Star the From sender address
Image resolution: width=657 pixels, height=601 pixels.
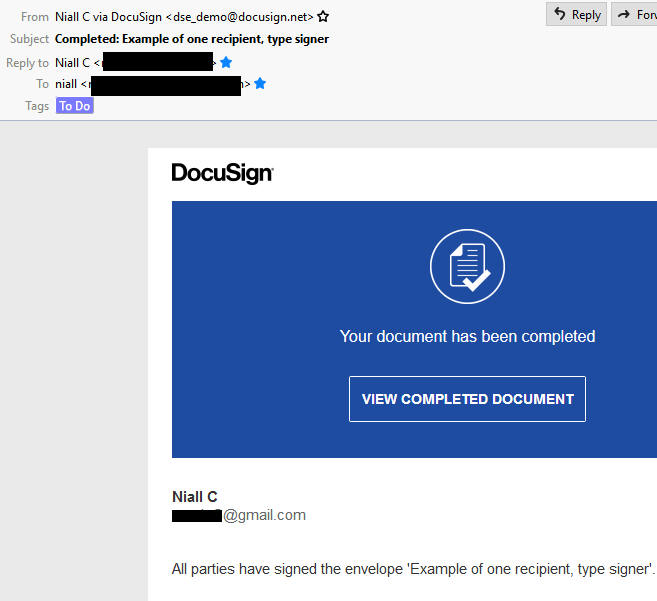click(x=323, y=17)
